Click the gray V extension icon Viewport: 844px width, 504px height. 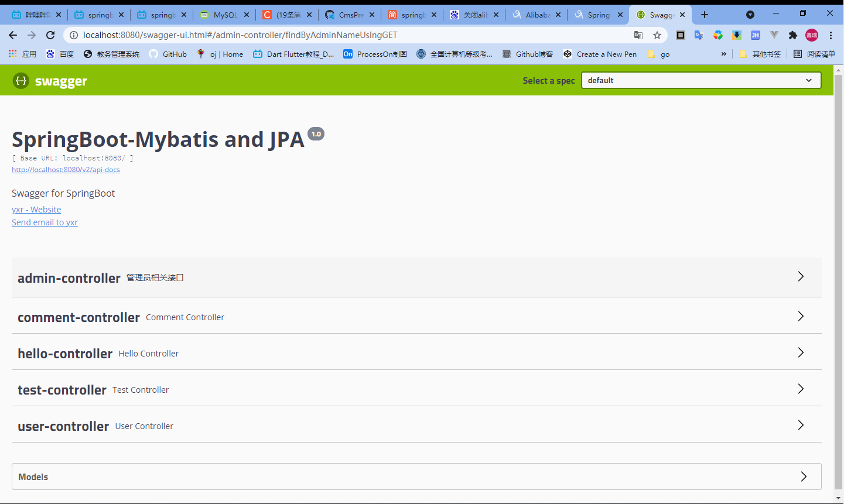tap(774, 35)
